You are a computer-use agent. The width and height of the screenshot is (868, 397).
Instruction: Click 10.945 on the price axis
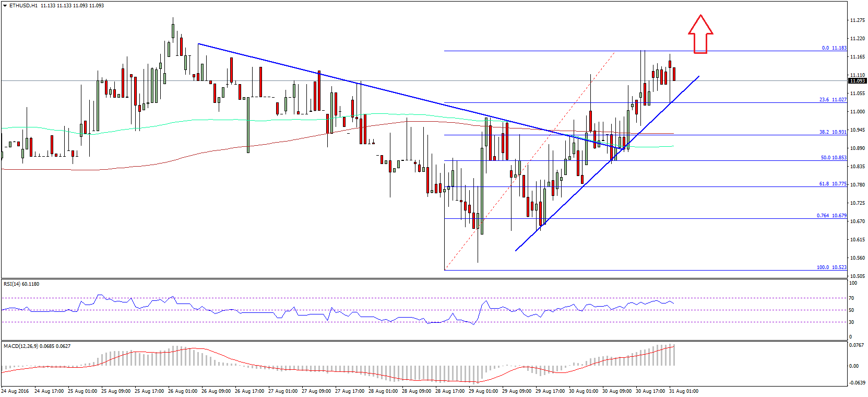tap(858, 130)
